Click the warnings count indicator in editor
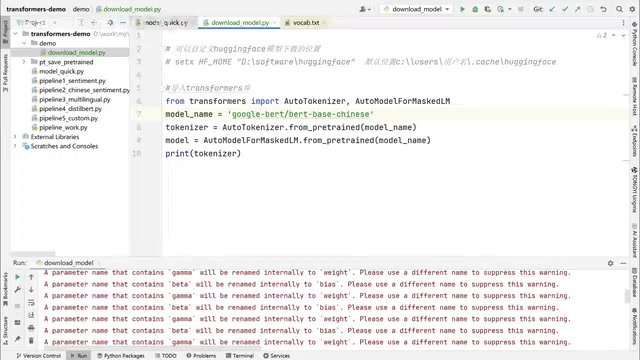The width and height of the screenshot is (640, 360). click(602, 36)
